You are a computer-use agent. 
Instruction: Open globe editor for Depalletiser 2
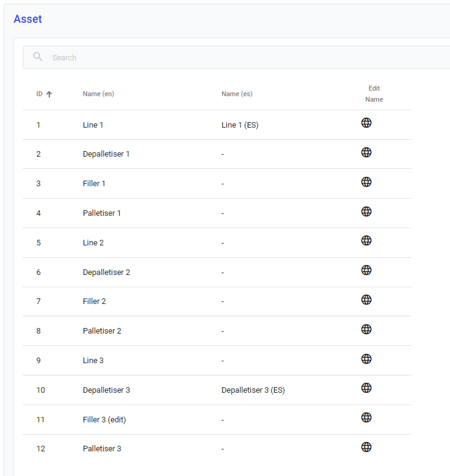366,270
